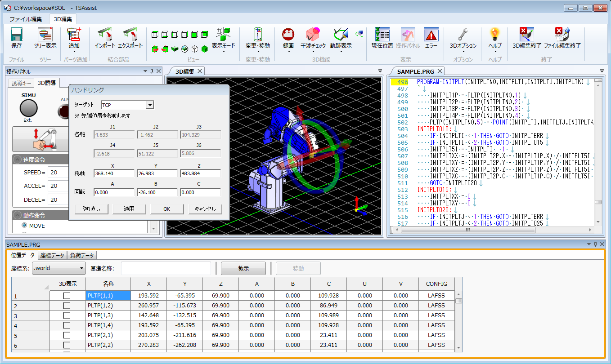
Task: Click the 教示 teach button
Action: point(243,268)
